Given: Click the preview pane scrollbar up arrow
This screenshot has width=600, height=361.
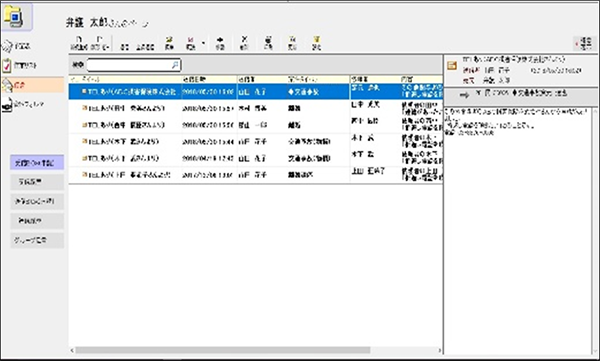Looking at the screenshot, I should [596, 112].
